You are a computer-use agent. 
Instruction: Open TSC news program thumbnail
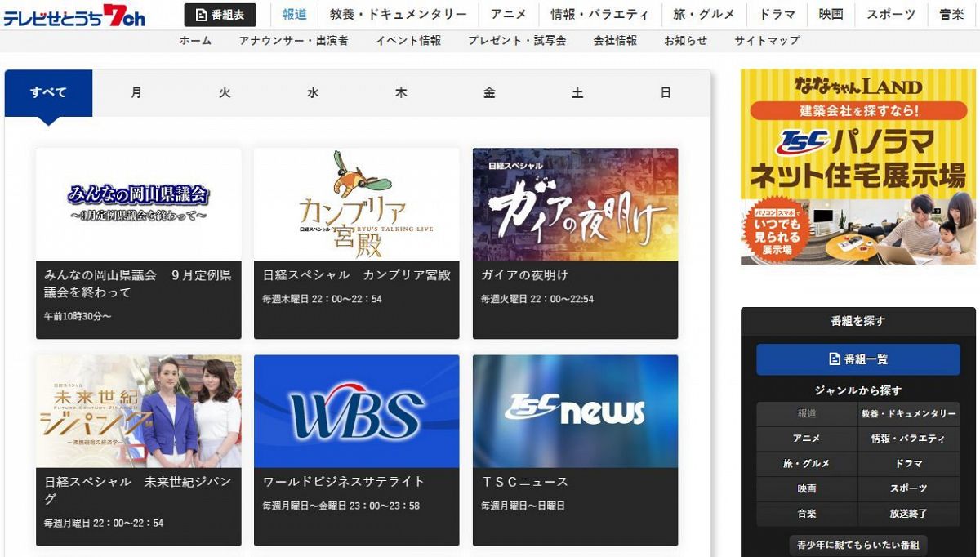tap(576, 411)
